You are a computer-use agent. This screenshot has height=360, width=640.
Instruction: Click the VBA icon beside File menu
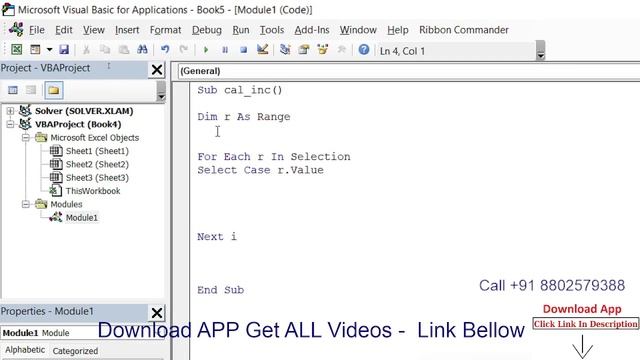(16, 29)
